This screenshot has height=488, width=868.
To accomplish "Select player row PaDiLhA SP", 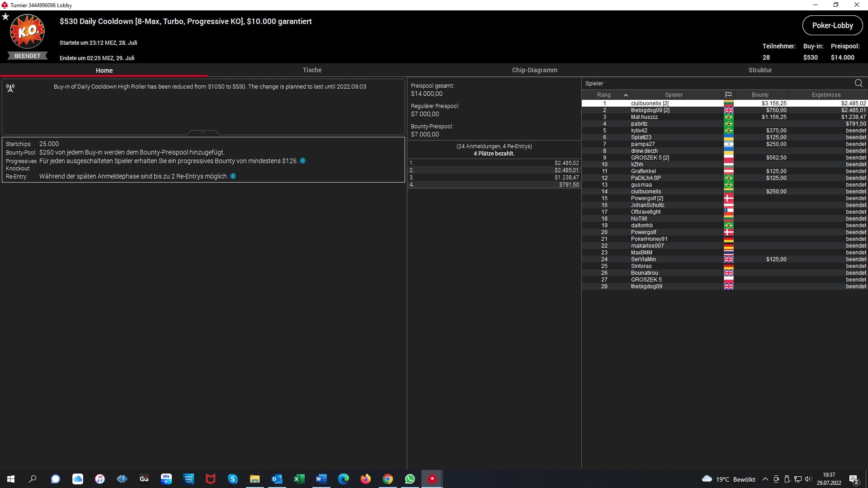I will coord(725,178).
